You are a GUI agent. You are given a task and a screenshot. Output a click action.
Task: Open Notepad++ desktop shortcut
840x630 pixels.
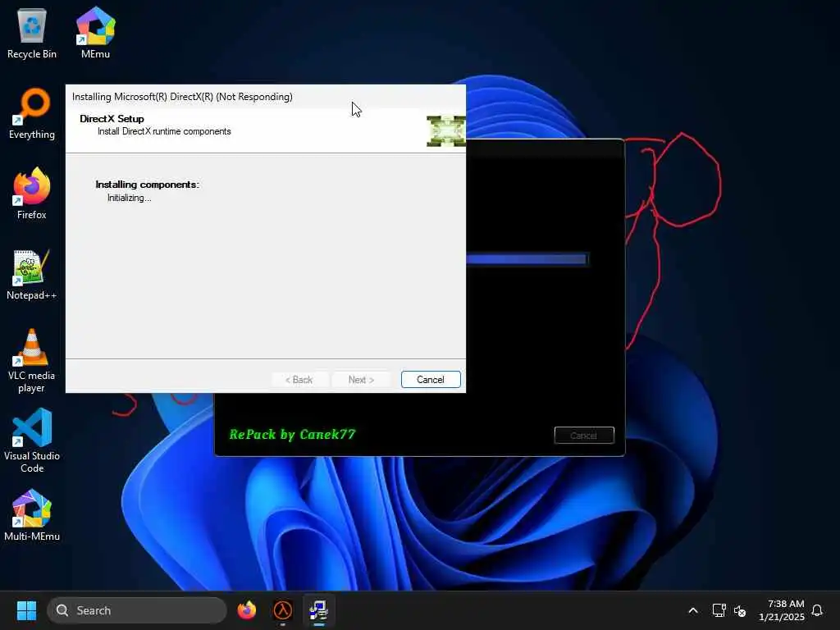click(x=32, y=274)
